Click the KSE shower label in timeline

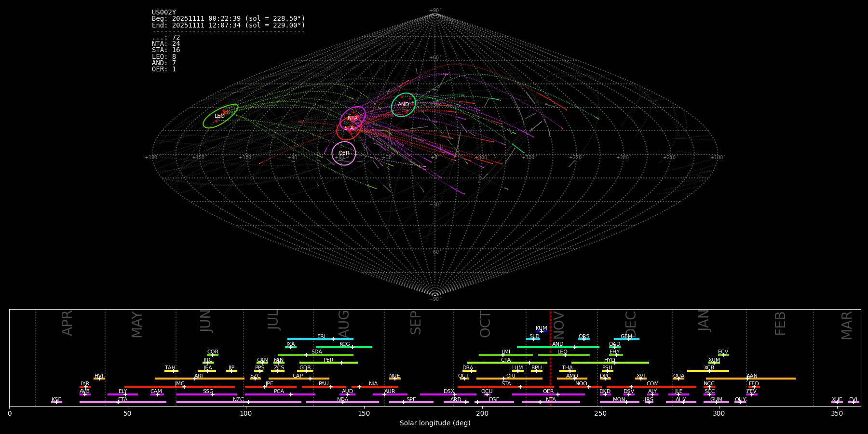point(56,400)
